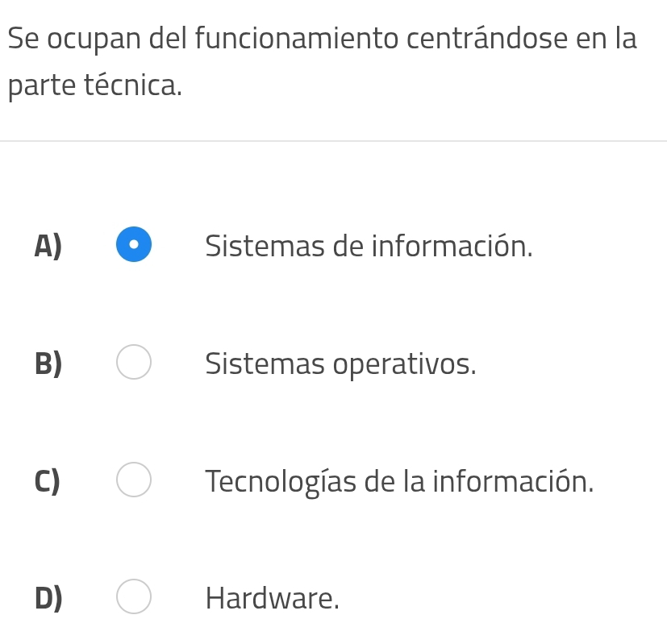
Task: Pick the Hardware radio button
Action: [134, 597]
